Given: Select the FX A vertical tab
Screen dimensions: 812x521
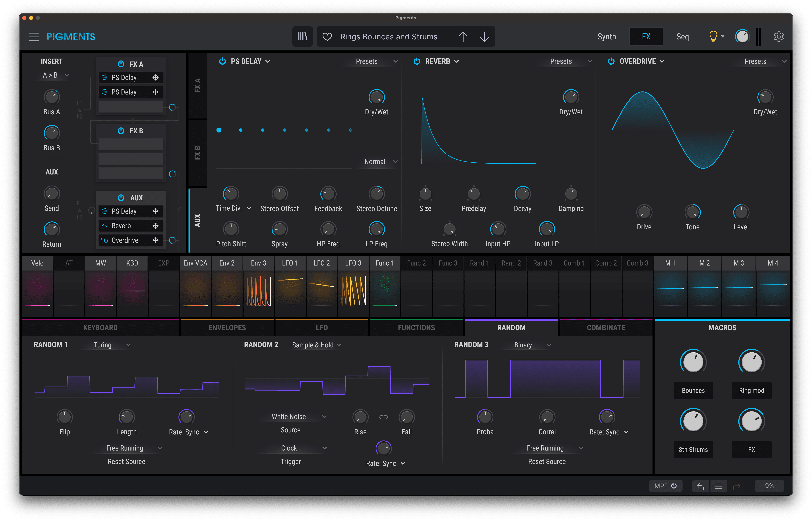Looking at the screenshot, I should pos(197,86).
